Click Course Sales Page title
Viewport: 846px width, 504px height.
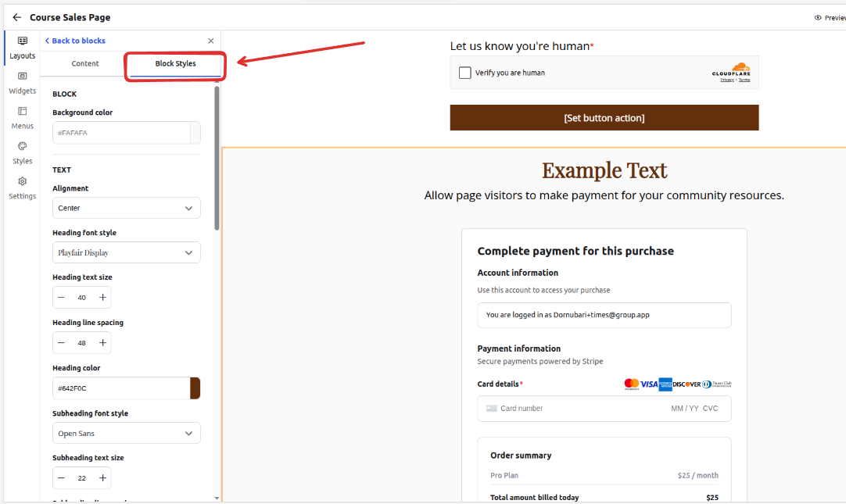(70, 17)
